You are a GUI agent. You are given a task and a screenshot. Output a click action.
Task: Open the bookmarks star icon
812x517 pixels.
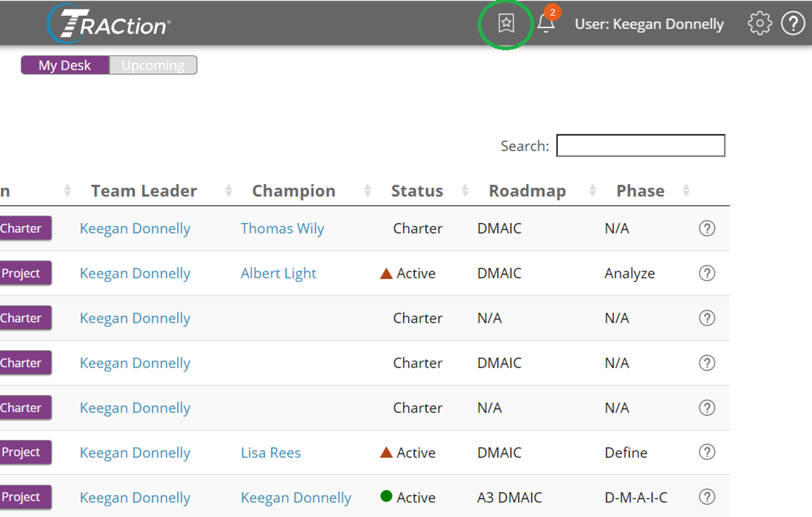click(506, 23)
